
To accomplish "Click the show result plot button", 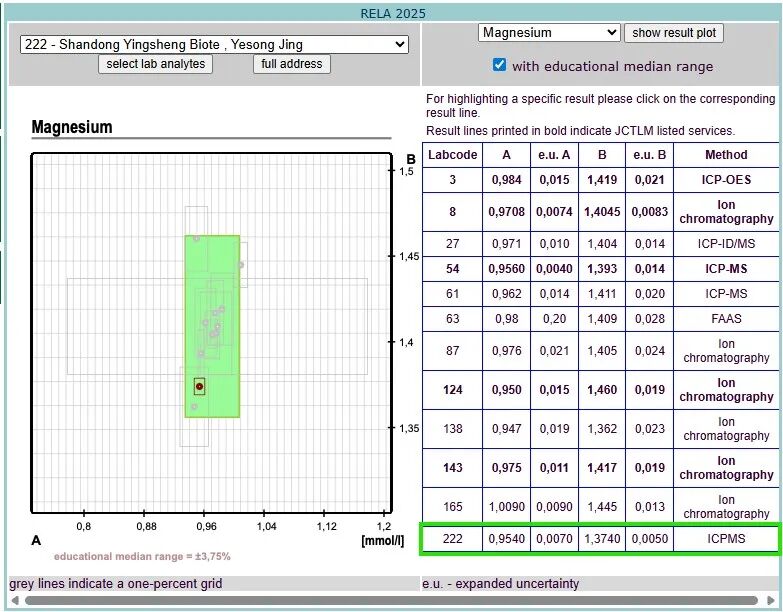I will coord(674,33).
